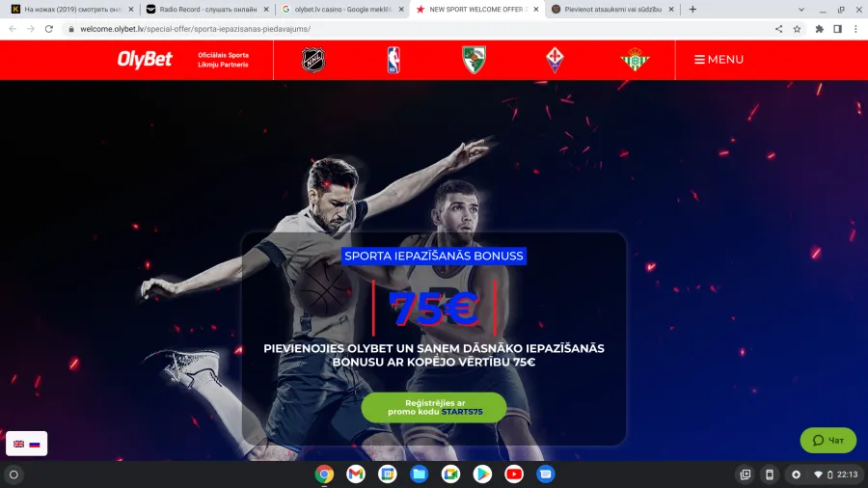The width and height of the screenshot is (868, 488).
Task: Open the green Чат chat button
Action: pos(828,441)
